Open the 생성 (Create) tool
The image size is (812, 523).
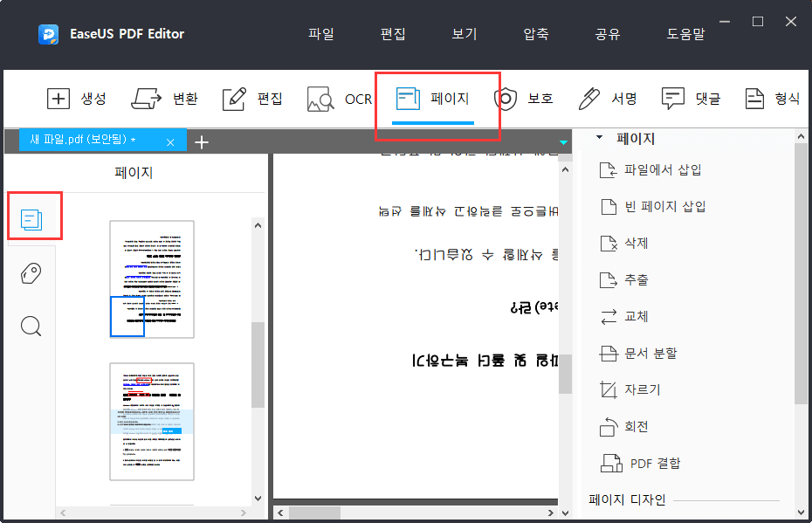[x=78, y=99]
